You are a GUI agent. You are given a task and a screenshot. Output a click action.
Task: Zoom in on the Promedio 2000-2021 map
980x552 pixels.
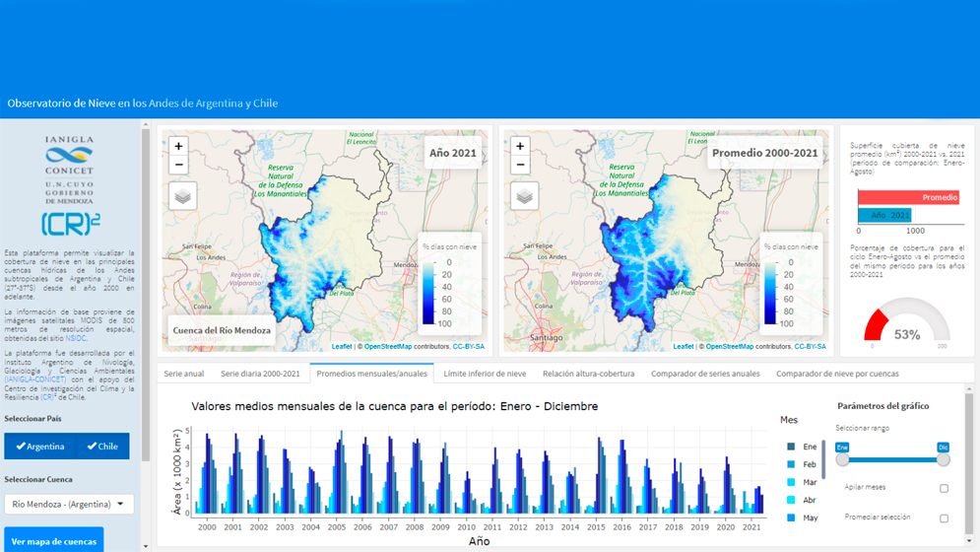coord(520,146)
